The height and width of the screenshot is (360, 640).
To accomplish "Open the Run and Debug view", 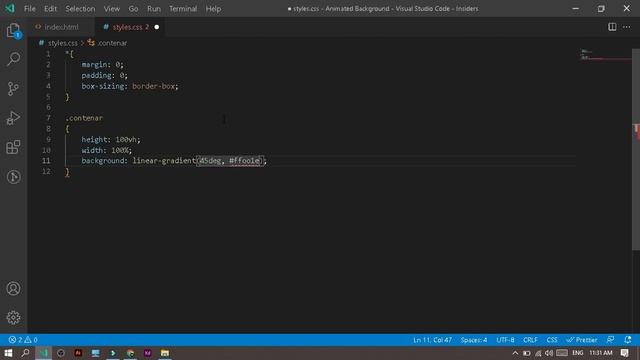I will coord(13,118).
